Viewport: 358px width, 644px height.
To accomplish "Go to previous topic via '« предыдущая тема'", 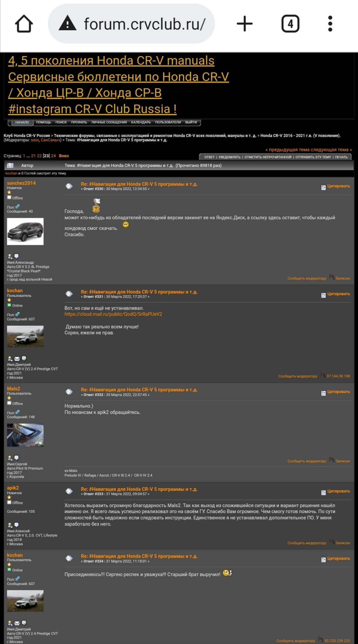I will 288,150.
